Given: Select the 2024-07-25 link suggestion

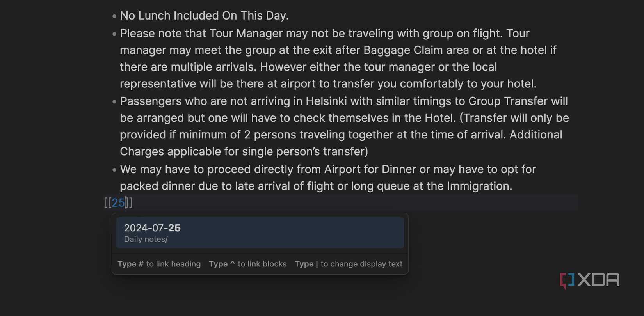Looking at the screenshot, I should click(260, 233).
